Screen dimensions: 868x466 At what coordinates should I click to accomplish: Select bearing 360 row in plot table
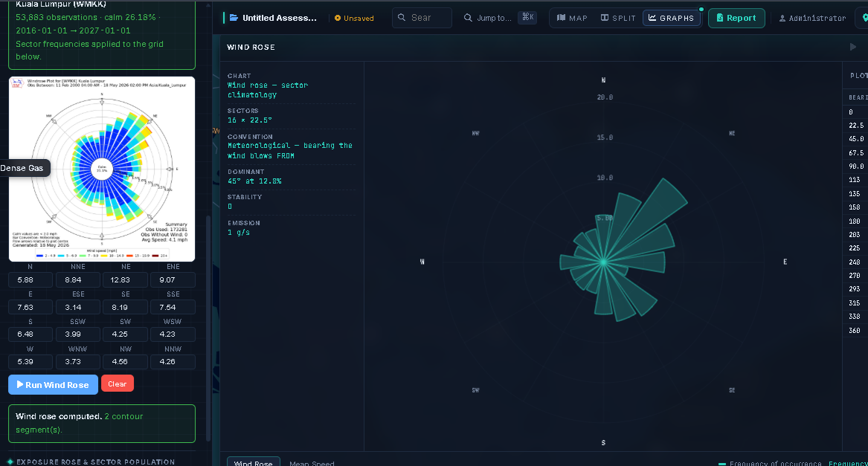856,331
